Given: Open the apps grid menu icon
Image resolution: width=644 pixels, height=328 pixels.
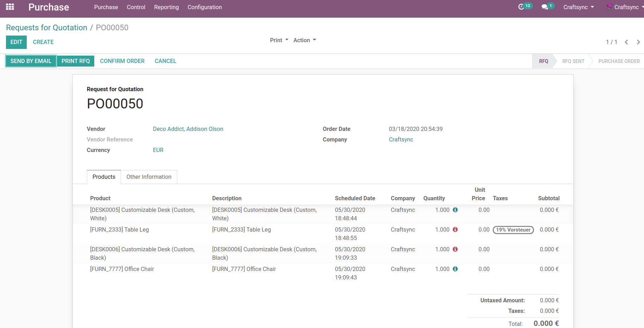Looking at the screenshot, I should (10, 7).
